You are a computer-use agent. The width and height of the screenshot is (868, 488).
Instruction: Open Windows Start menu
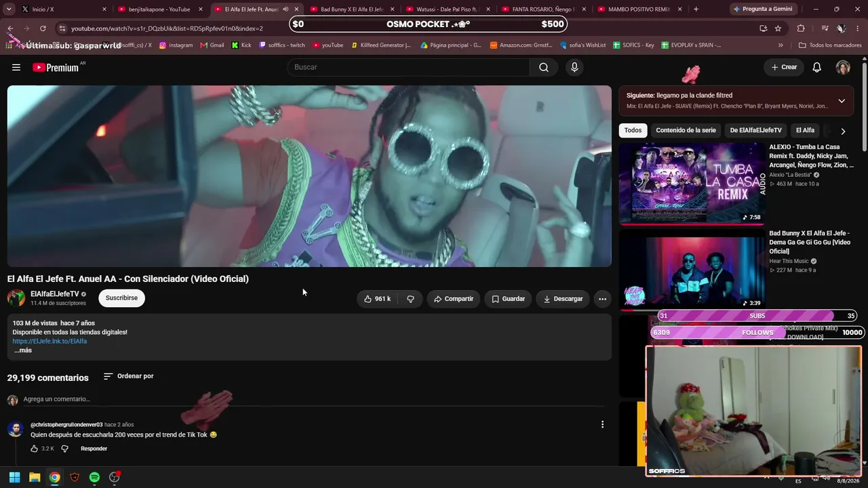pos(14,477)
